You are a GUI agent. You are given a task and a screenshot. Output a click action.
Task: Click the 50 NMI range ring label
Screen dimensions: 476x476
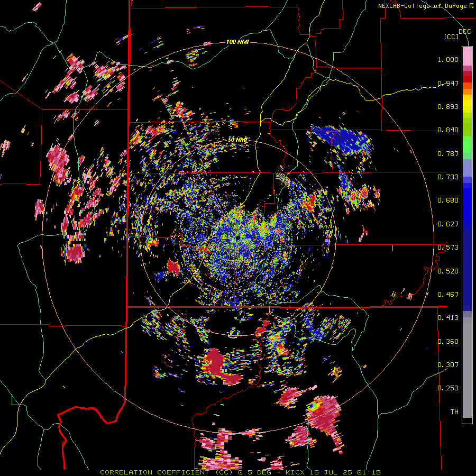click(237, 140)
